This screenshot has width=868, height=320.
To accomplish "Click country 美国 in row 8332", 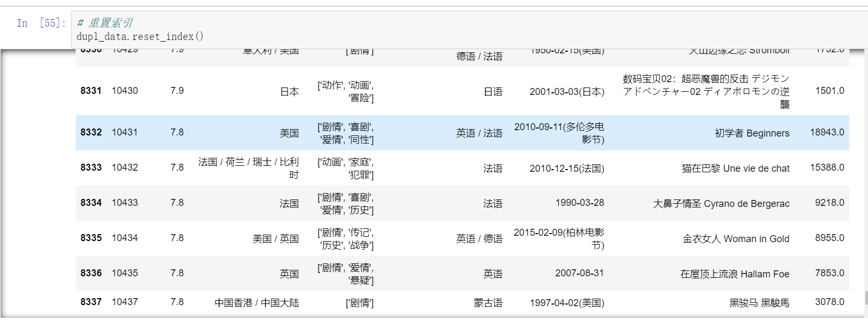I will [289, 133].
